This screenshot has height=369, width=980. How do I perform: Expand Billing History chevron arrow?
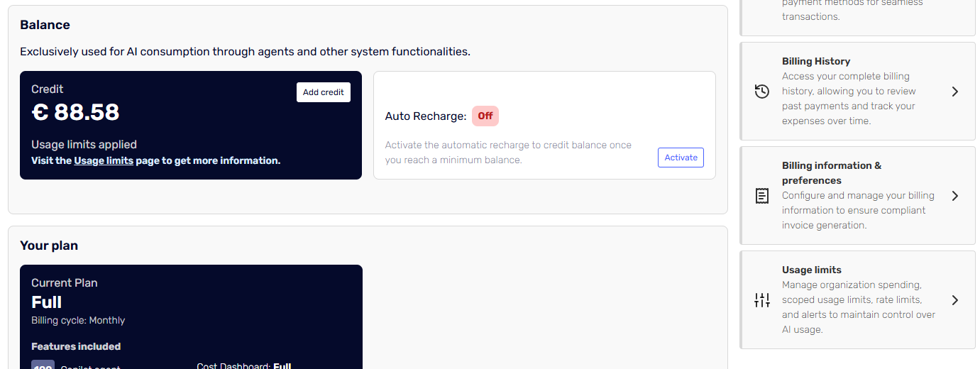[955, 92]
